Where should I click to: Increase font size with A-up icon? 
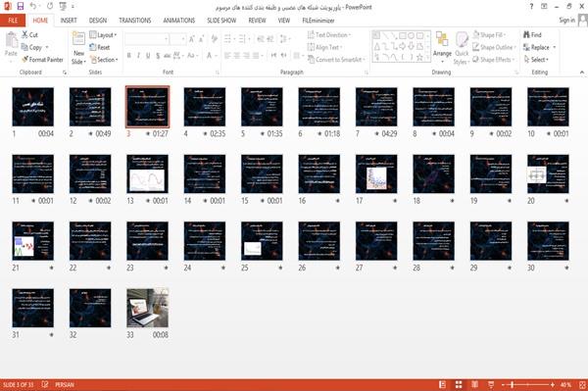pos(192,39)
